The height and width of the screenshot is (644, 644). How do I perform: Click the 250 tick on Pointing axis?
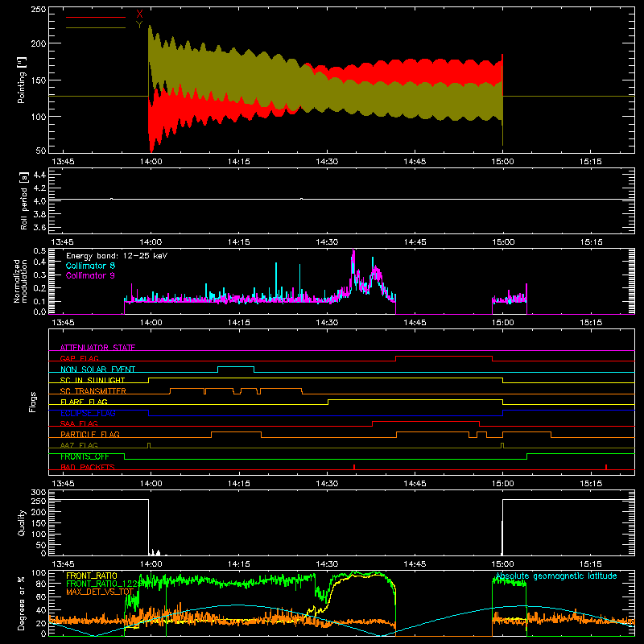pos(39,9)
